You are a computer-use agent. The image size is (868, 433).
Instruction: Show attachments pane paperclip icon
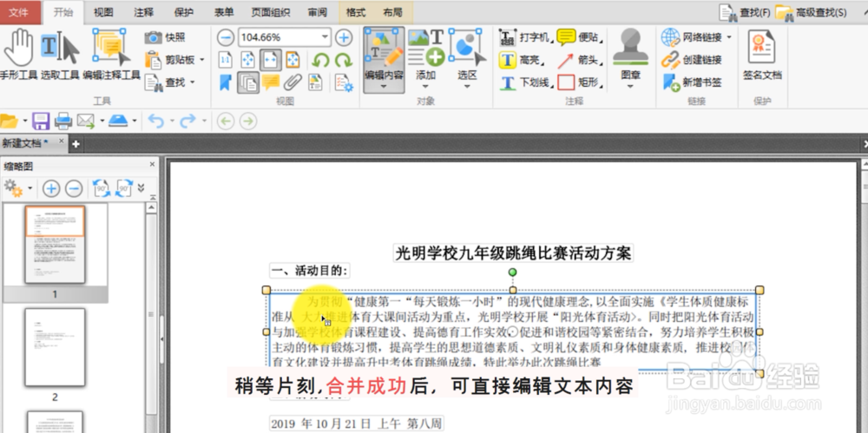(293, 82)
